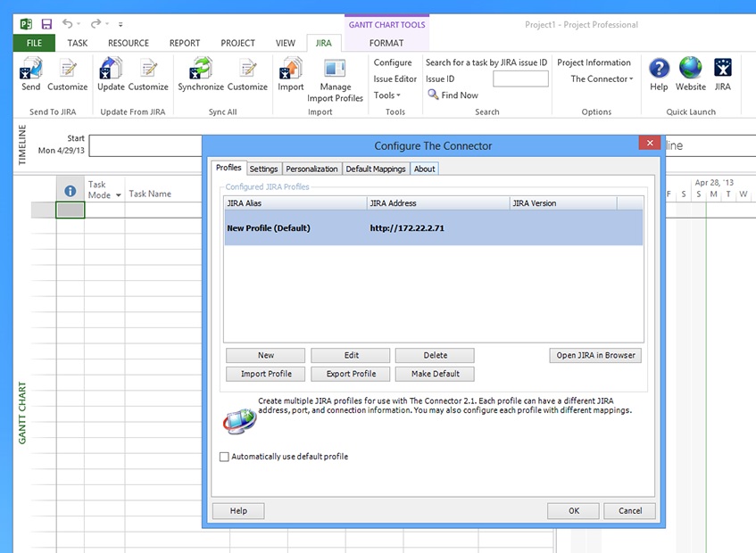Expand the Redo history dropdown arrow
756x553 pixels.
(107, 24)
